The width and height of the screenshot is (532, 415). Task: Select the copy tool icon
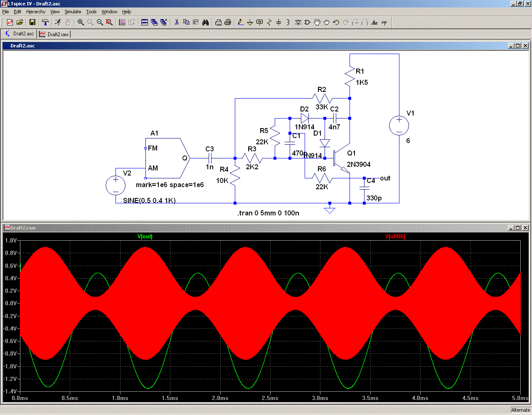coord(186,22)
